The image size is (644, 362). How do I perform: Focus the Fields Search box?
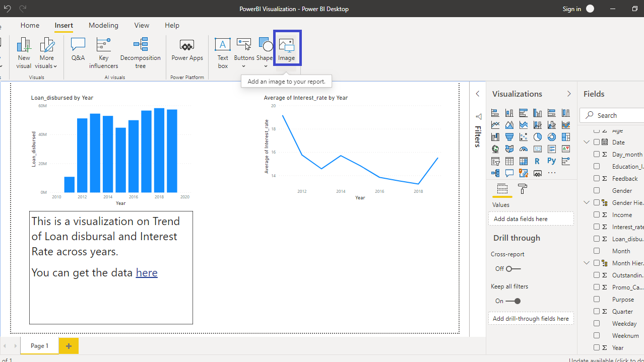coord(612,115)
